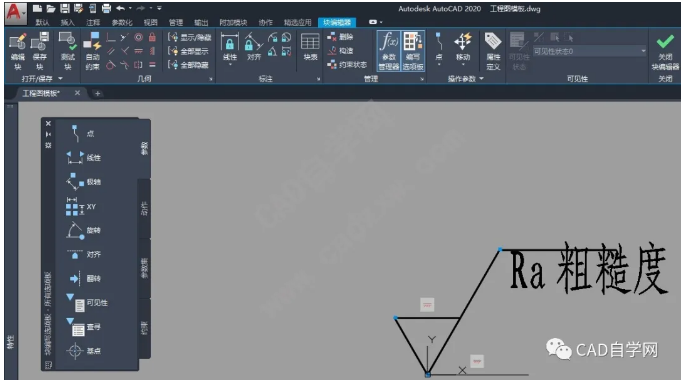Click the Undo arrow in quick access toolbar
The image size is (695, 388).
coord(120,8)
